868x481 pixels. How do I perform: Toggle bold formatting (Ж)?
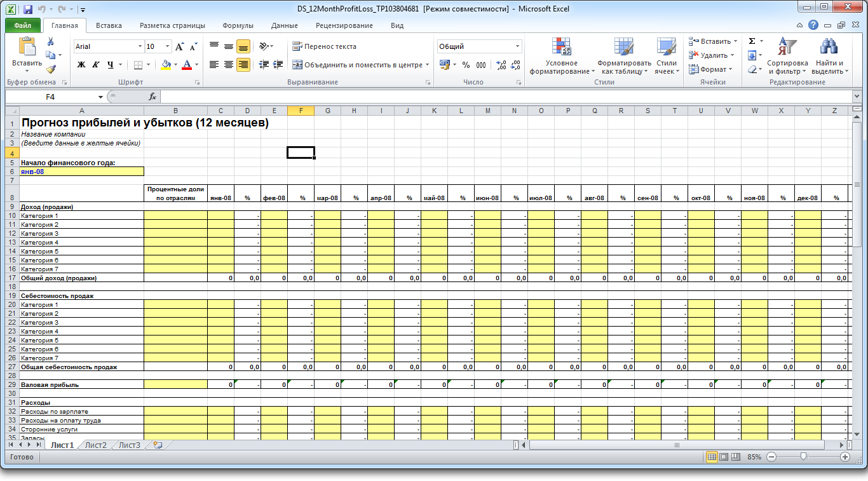(81, 65)
